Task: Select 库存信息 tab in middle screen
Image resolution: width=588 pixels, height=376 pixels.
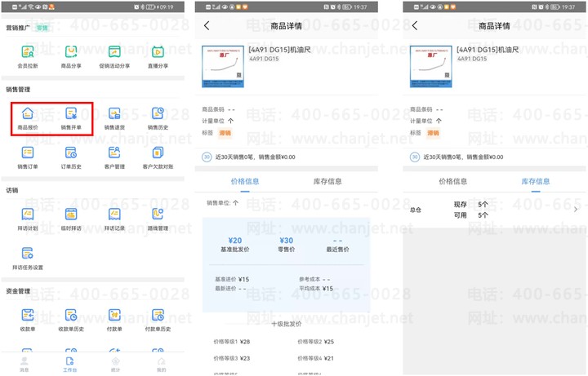Action: point(327,182)
